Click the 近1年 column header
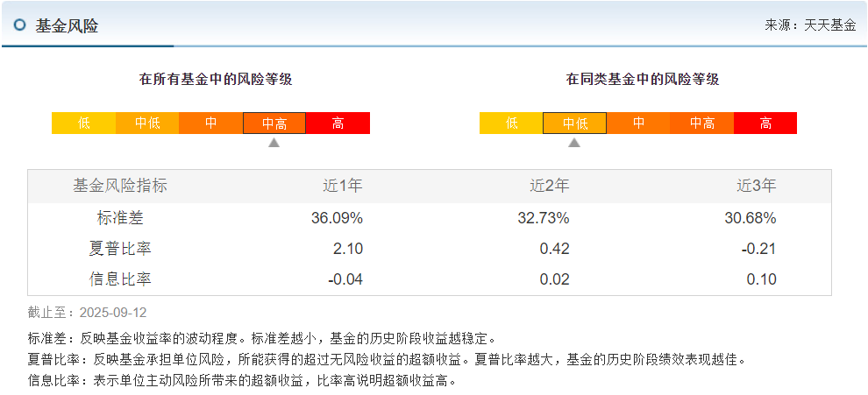This screenshot has height=395, width=868. 343,186
